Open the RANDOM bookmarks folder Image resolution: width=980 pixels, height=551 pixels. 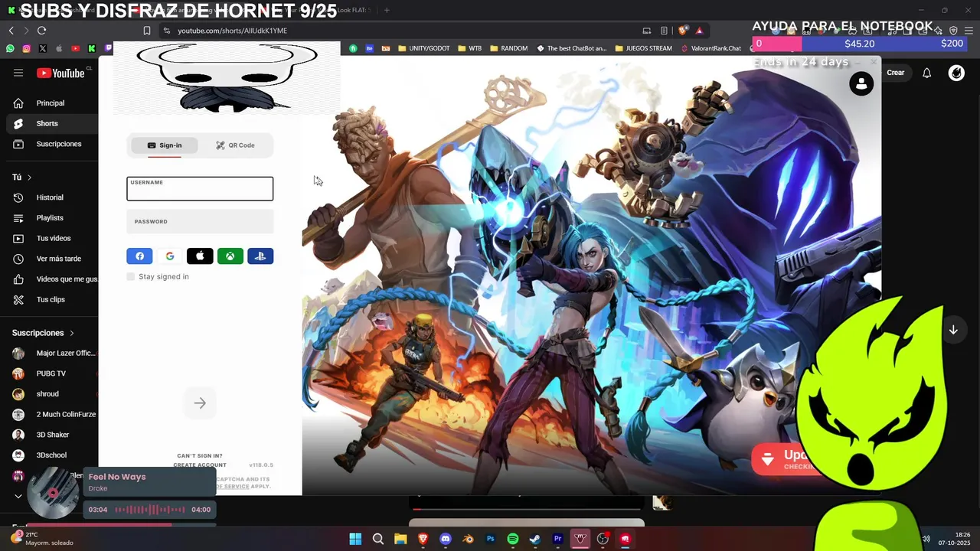click(x=508, y=48)
